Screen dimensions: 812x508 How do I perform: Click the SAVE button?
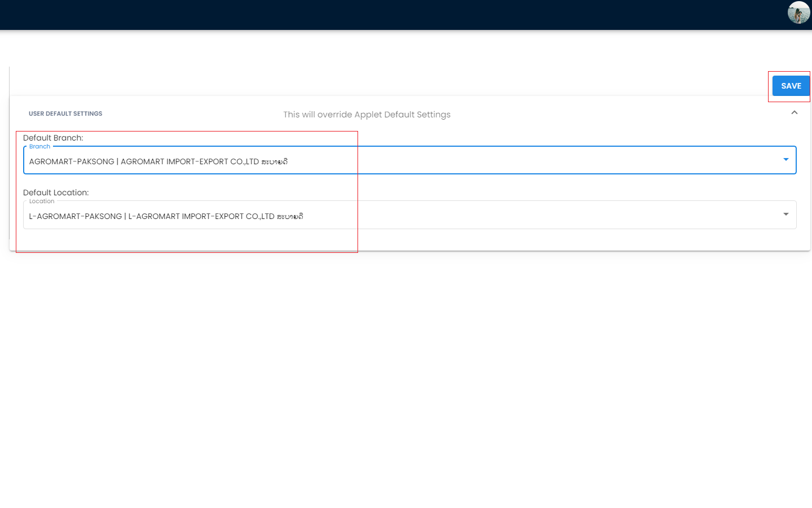pyautogui.click(x=791, y=86)
